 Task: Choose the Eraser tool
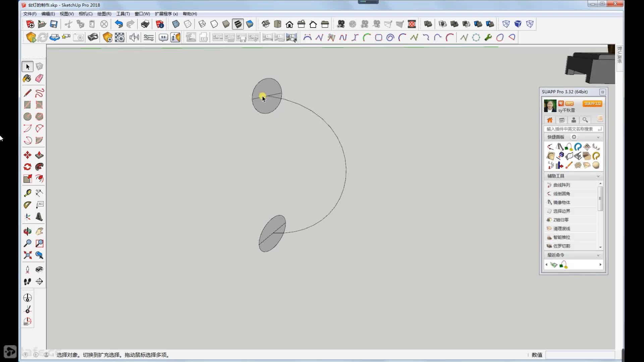pyautogui.click(x=39, y=78)
